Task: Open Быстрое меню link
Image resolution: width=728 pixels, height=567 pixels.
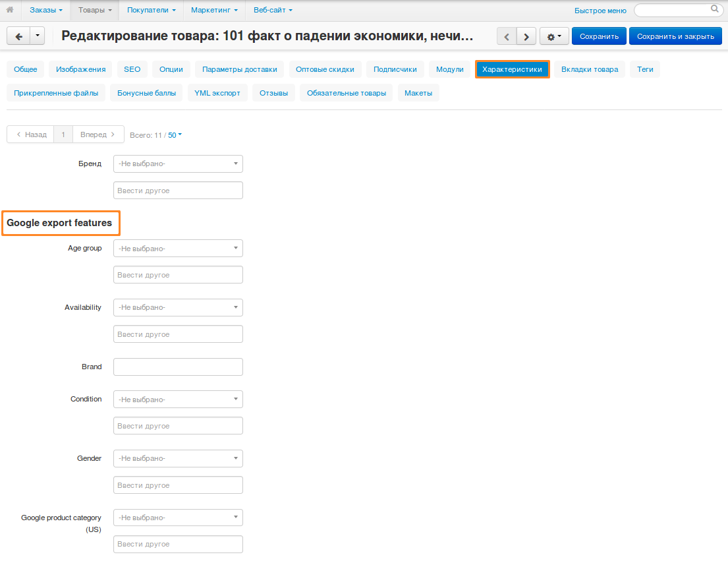Action: (600, 11)
